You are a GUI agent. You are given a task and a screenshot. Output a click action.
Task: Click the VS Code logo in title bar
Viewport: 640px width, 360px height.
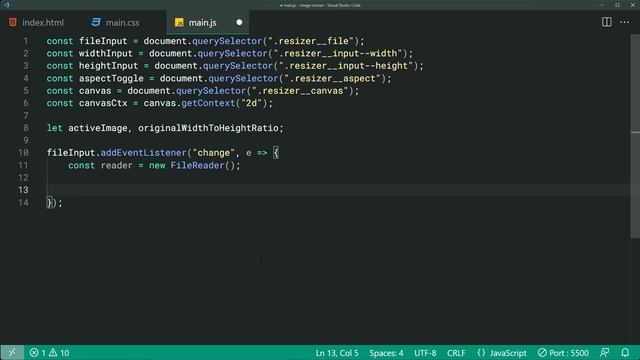7,5
